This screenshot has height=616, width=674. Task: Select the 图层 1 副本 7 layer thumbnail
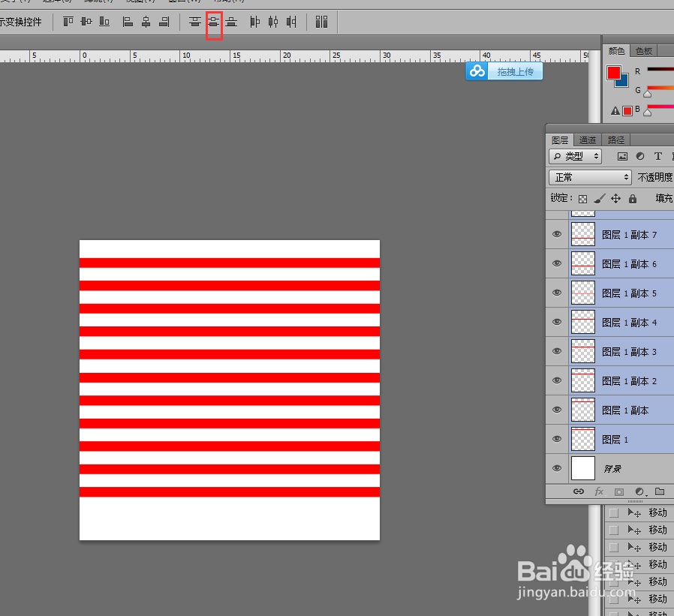[583, 234]
